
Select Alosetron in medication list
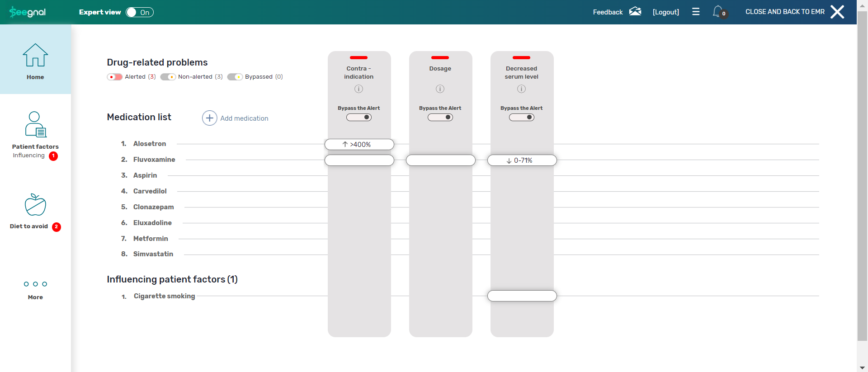(x=150, y=144)
